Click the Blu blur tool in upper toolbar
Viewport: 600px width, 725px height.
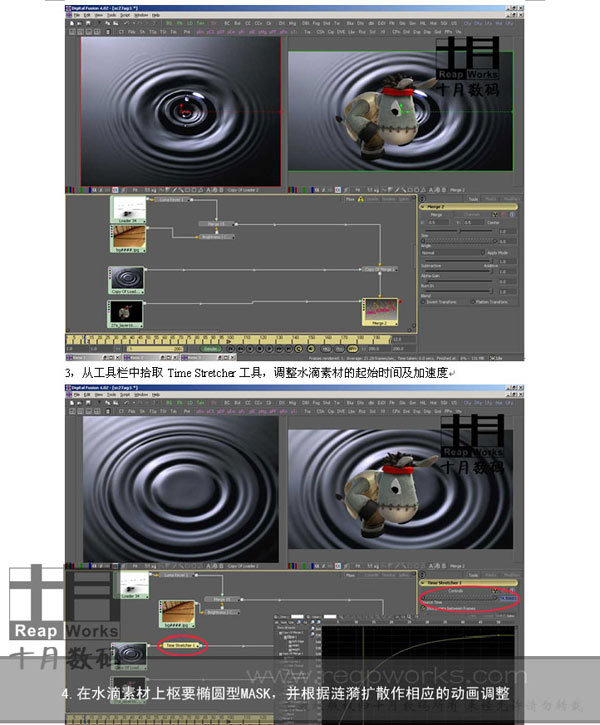point(349,23)
